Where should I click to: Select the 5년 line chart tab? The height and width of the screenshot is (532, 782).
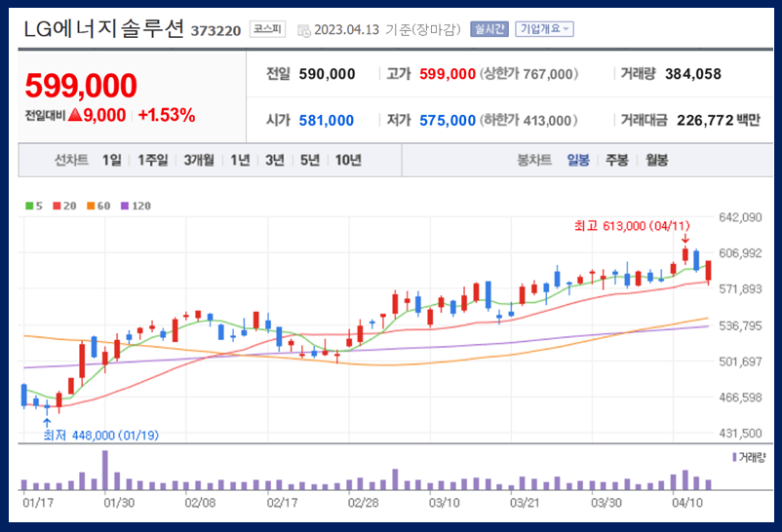(310, 160)
